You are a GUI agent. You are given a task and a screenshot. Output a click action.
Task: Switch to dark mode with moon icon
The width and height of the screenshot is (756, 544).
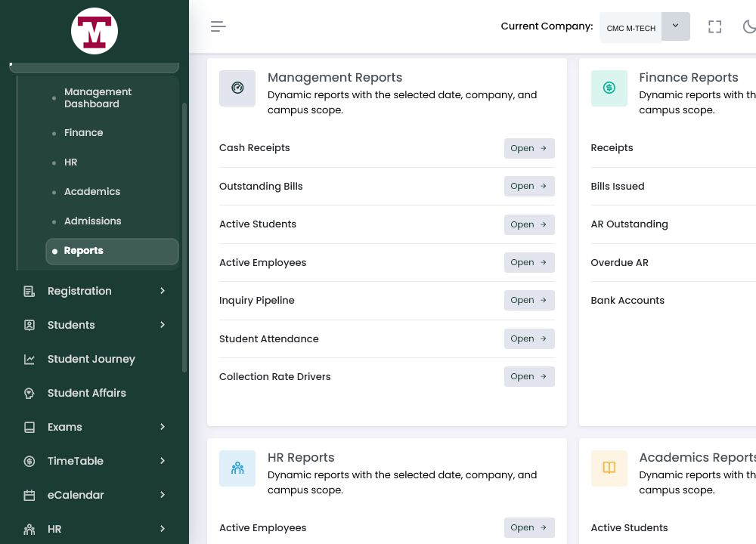[x=750, y=26]
